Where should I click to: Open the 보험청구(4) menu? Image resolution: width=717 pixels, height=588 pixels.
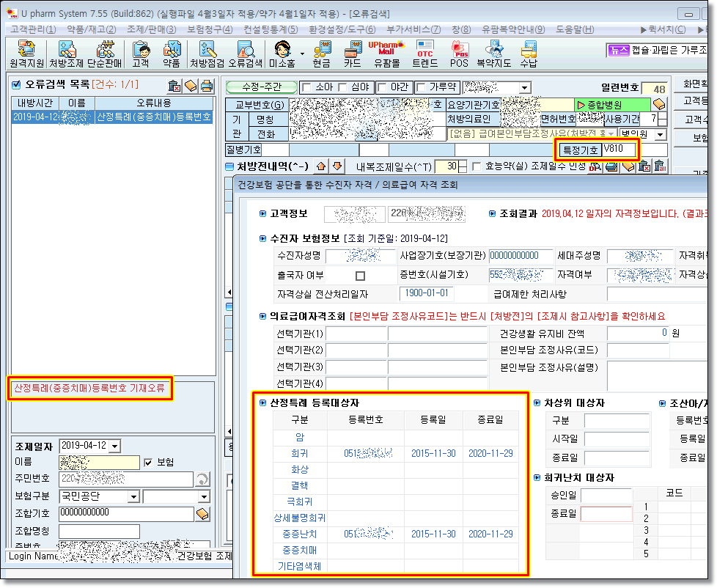point(210,29)
